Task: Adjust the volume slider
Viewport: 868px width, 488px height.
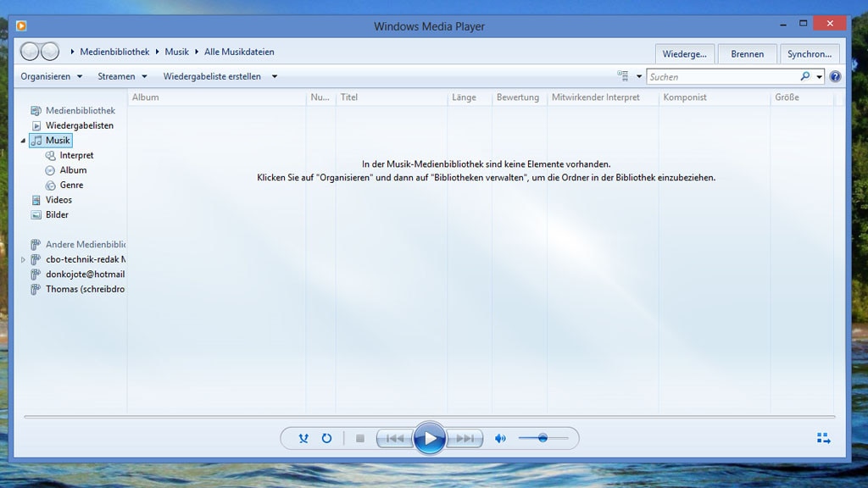Action: (x=542, y=438)
